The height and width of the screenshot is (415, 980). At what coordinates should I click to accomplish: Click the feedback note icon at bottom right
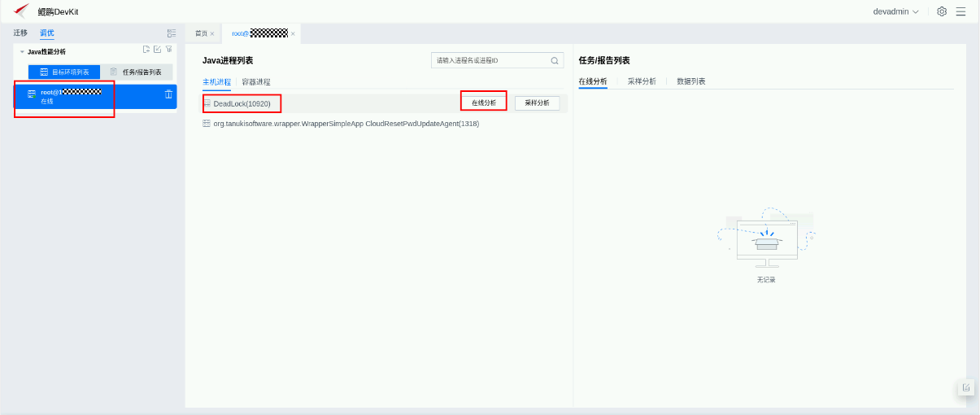pos(966,387)
